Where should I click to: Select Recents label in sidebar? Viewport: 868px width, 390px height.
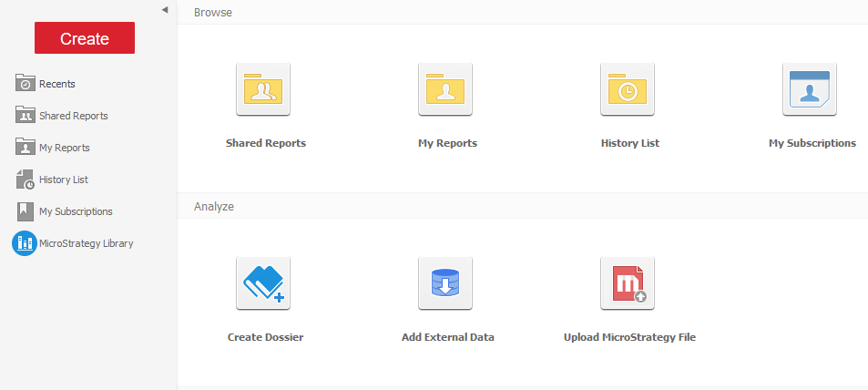coord(57,84)
